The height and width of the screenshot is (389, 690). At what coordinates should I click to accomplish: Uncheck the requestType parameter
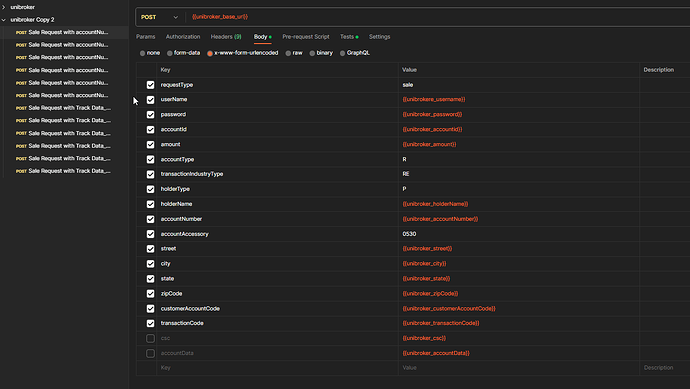click(x=150, y=85)
